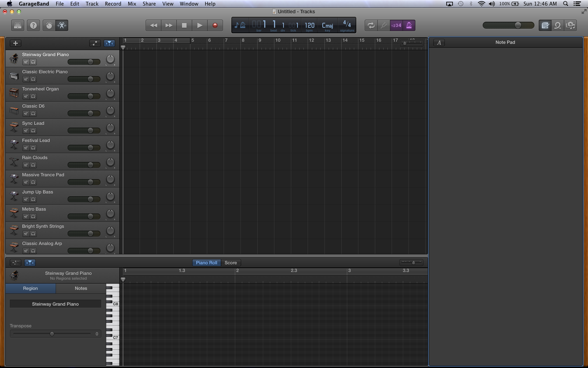
Task: Mute the Jump Up Bass track
Action: click(26, 199)
